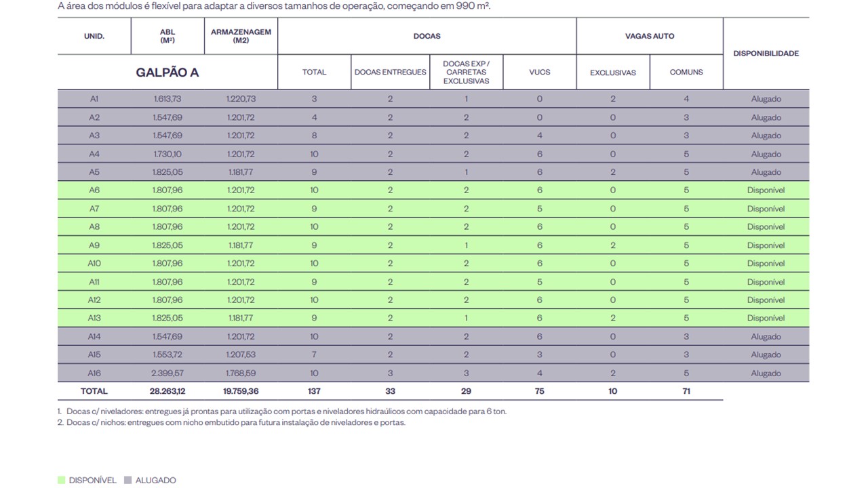Click the gray ALUGADO legend swatch
The width and height of the screenshot is (868, 488).
pos(127,480)
